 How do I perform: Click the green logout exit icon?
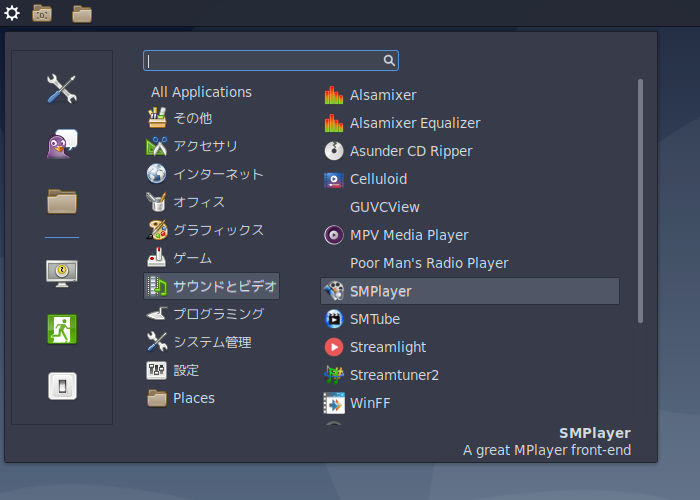coord(62,329)
